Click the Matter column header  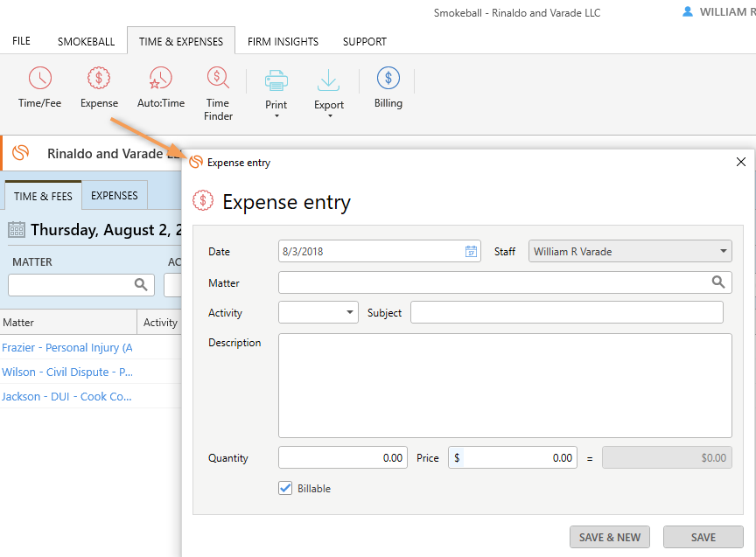[68, 323]
